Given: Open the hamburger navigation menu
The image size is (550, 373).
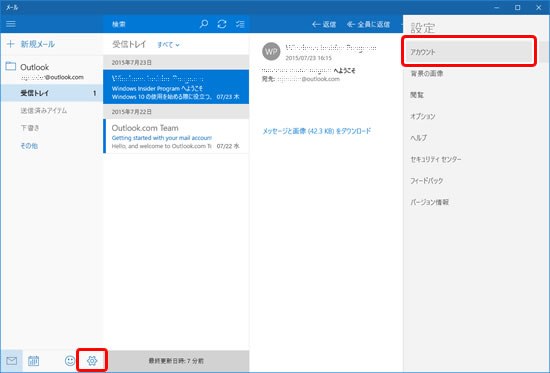Looking at the screenshot, I should click(x=11, y=24).
